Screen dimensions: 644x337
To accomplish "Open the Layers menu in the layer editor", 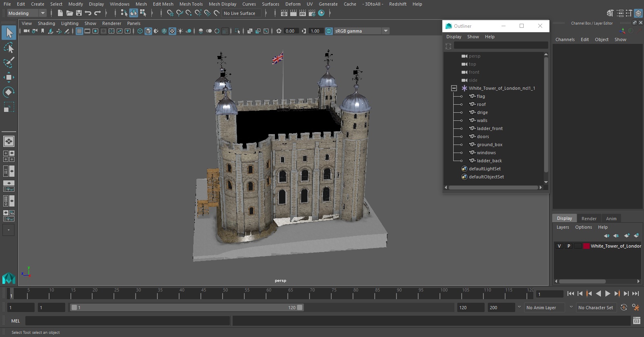I will (x=563, y=227).
